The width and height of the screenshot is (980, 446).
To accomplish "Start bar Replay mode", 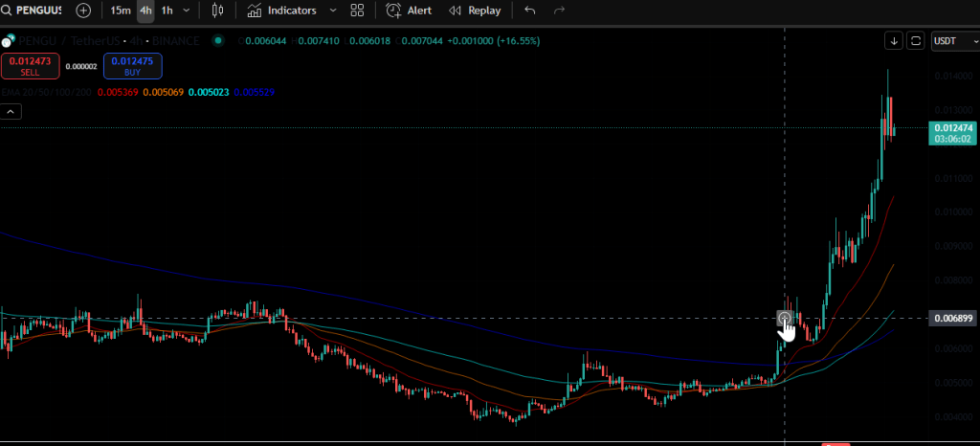I will tap(476, 11).
